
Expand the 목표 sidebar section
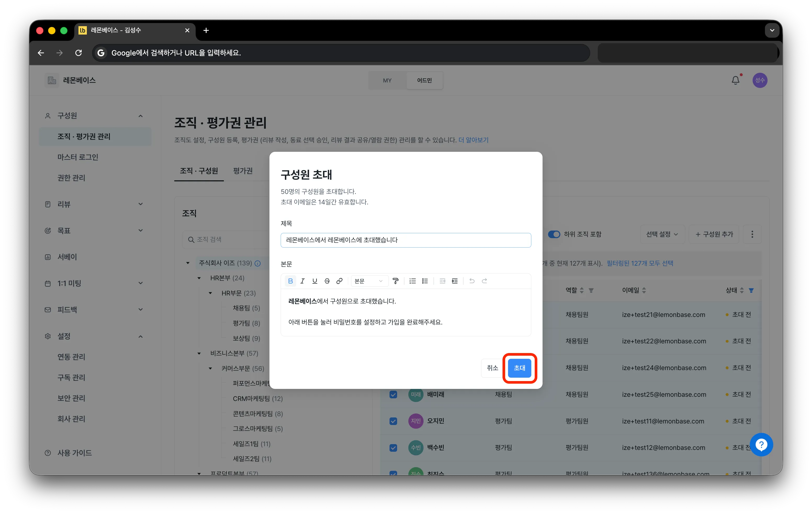[141, 230]
